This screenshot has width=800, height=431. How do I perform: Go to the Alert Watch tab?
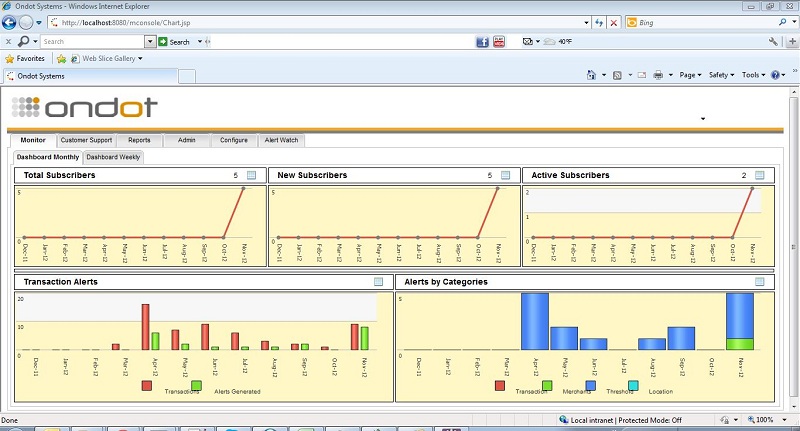point(280,140)
